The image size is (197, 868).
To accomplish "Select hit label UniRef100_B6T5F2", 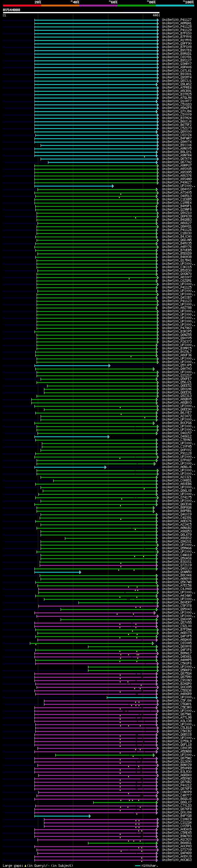I will point(177,125).
